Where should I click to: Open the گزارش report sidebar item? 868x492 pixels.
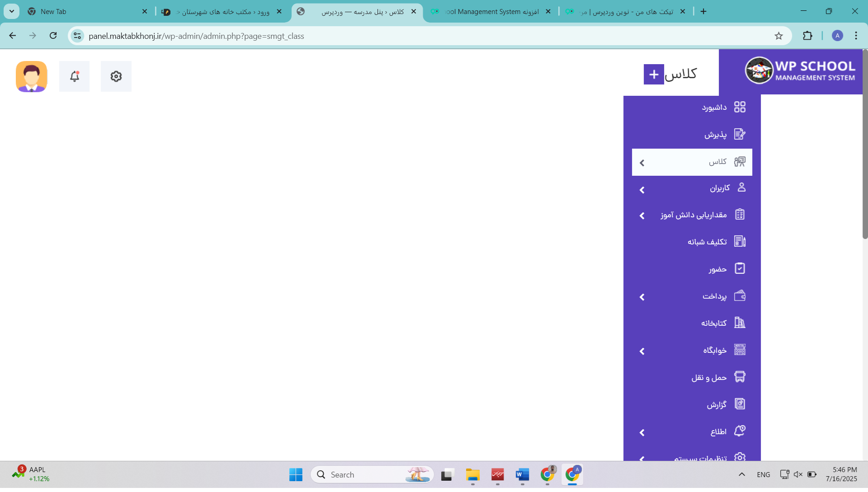(717, 405)
